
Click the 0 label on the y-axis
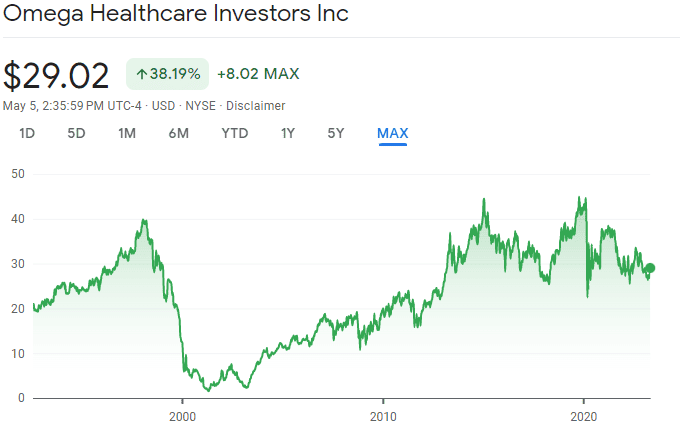click(x=21, y=398)
